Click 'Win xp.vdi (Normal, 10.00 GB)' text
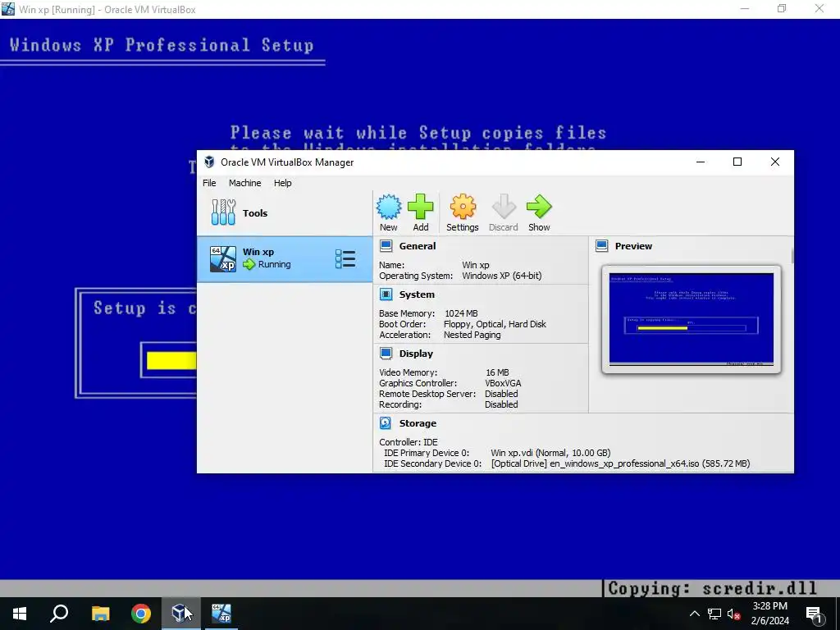 click(550, 453)
